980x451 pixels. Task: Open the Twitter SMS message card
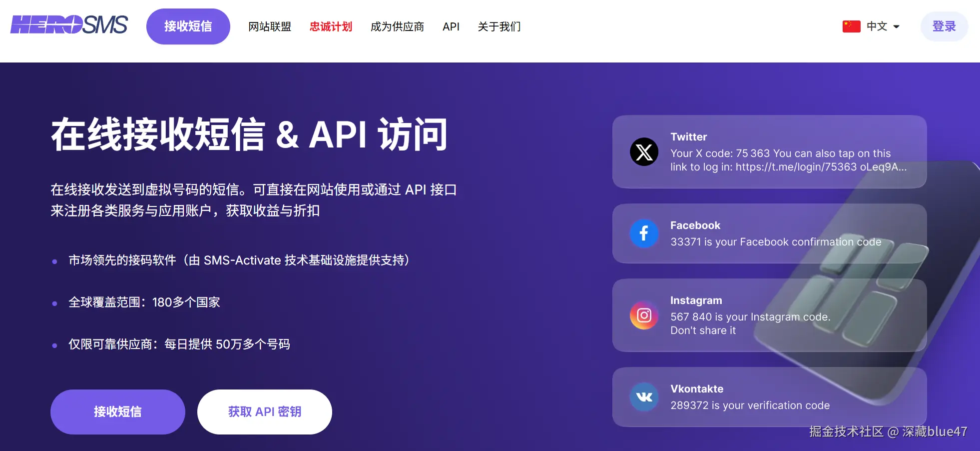(x=769, y=152)
